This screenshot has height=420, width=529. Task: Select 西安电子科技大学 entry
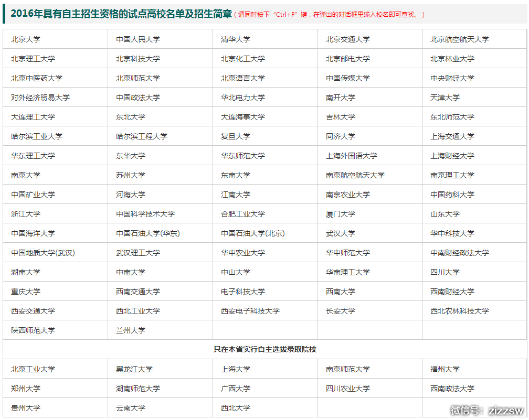tap(250, 311)
